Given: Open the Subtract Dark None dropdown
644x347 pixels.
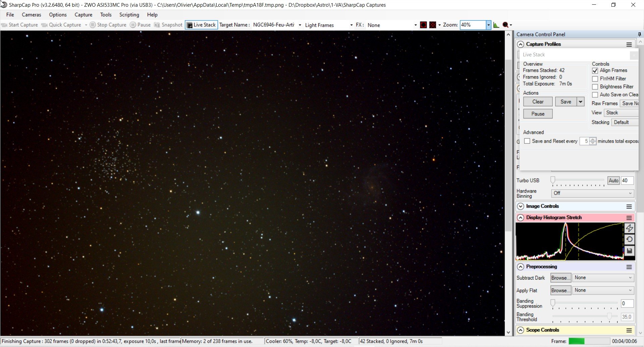Looking at the screenshot, I should click(x=603, y=278).
